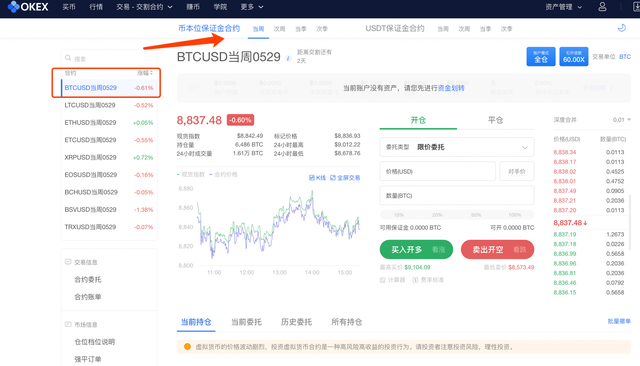This screenshot has height=366, width=640.
Task: Open 赚币 in top navigation
Action: [x=193, y=7]
